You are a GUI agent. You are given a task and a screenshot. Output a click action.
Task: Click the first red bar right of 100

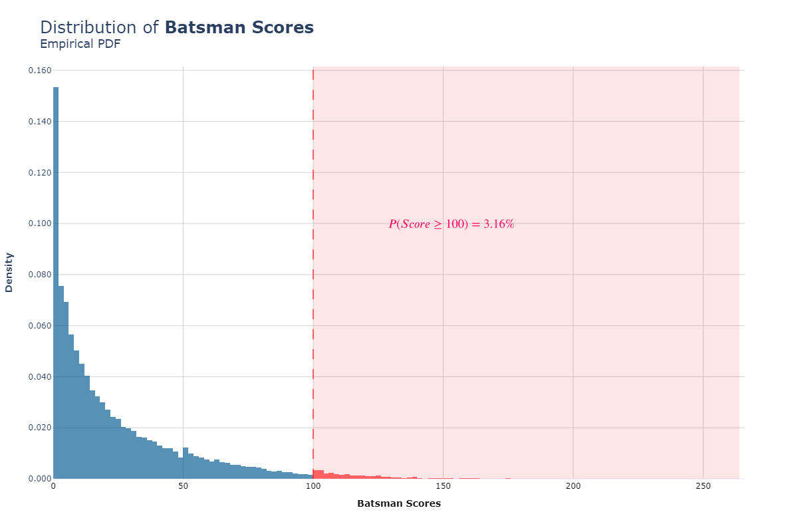(x=316, y=474)
